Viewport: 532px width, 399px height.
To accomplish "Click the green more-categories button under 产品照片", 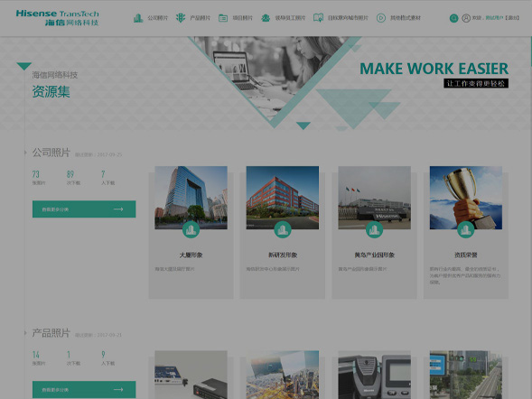I will (x=84, y=389).
